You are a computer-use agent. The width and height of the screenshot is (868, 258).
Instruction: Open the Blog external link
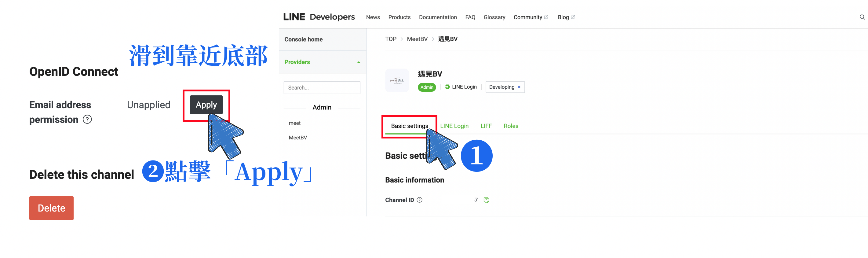(566, 17)
